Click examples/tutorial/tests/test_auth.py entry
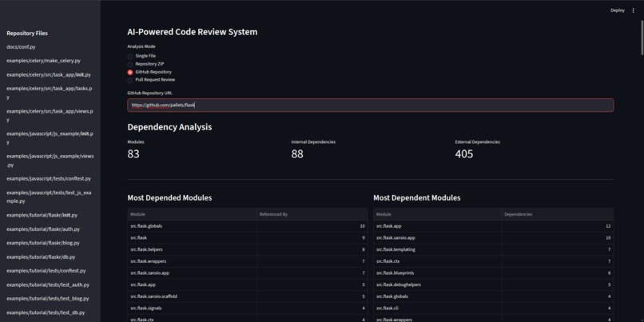The image size is (644, 322). click(x=48, y=285)
